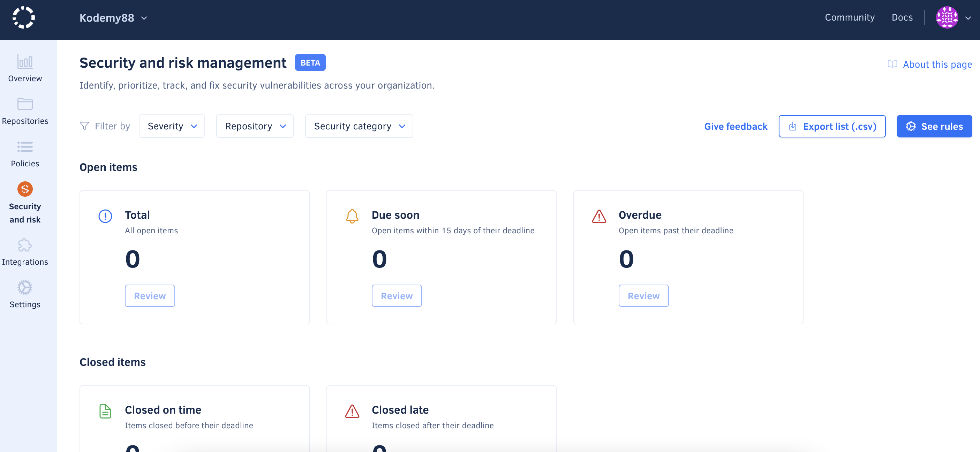Open the Docs menu link
This screenshot has width=980, height=452.
pos(902,17)
